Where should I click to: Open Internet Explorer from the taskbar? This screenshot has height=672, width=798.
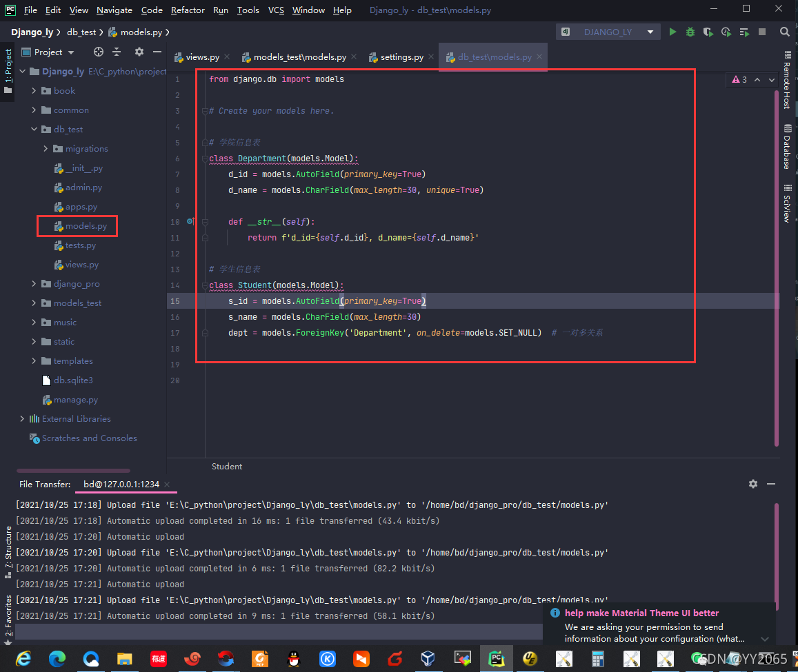[x=23, y=659]
